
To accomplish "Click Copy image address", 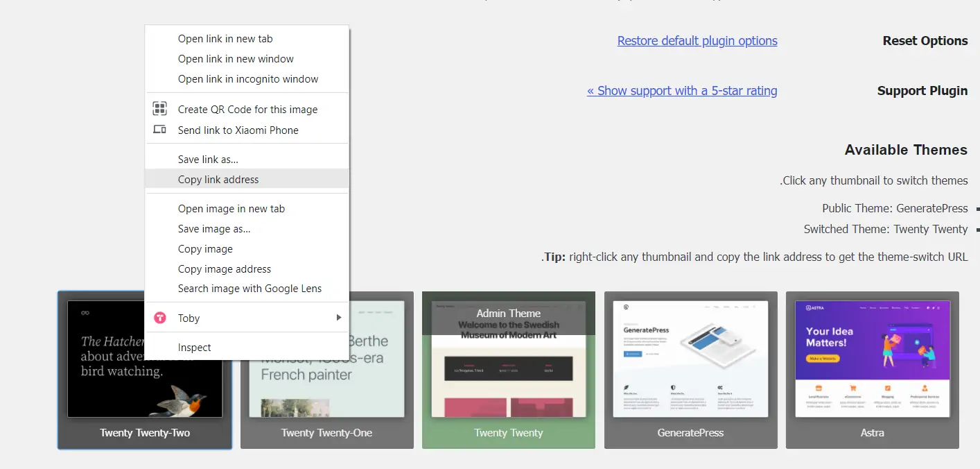I will click(225, 269).
